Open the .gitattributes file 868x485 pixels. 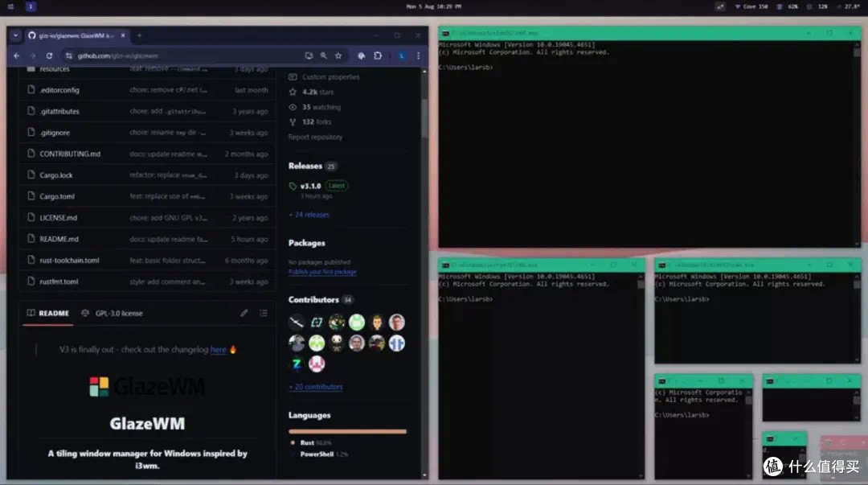pos(59,112)
